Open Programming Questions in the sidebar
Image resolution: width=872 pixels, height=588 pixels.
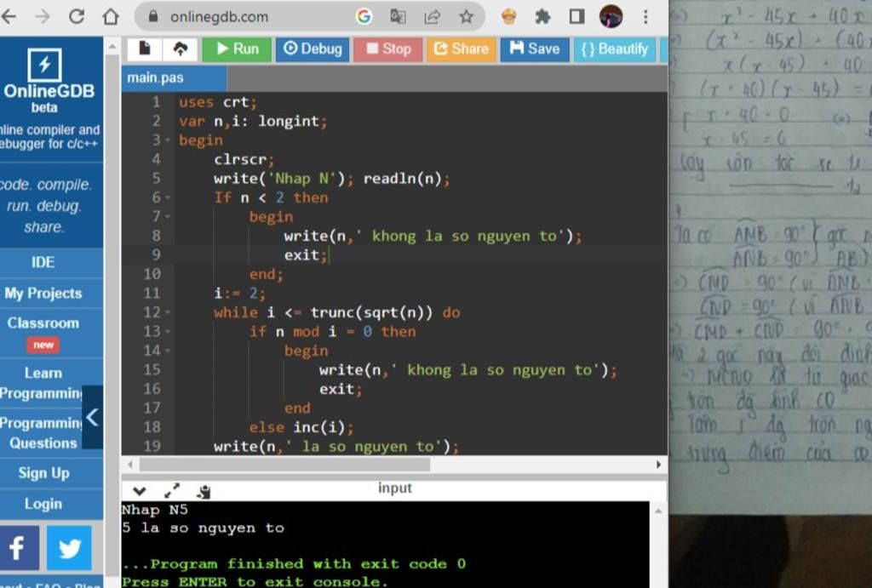(41, 433)
